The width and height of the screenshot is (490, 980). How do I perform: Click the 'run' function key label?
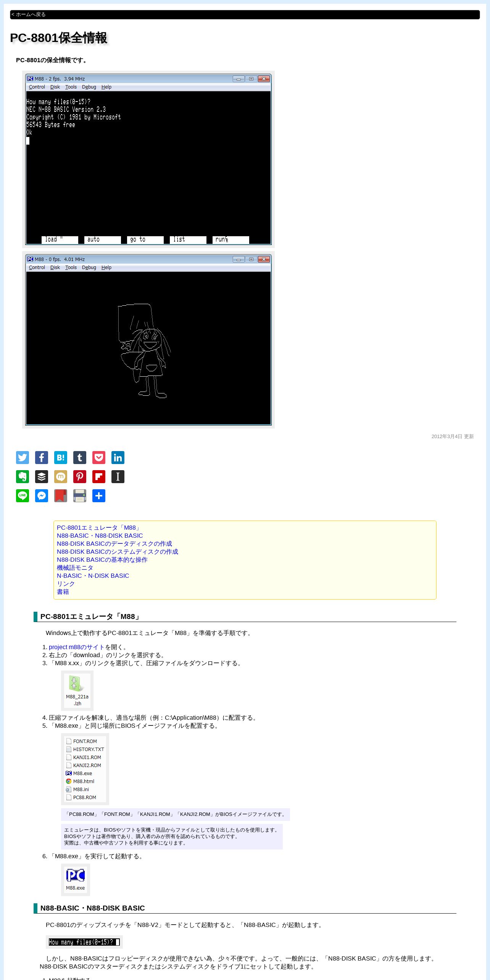(x=231, y=240)
